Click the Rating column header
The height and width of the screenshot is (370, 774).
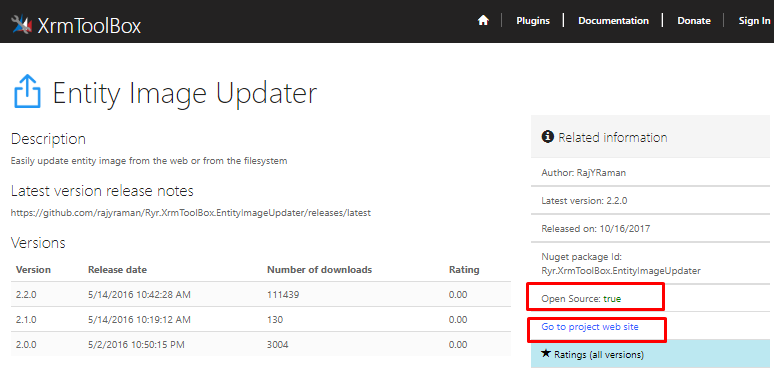click(x=464, y=270)
